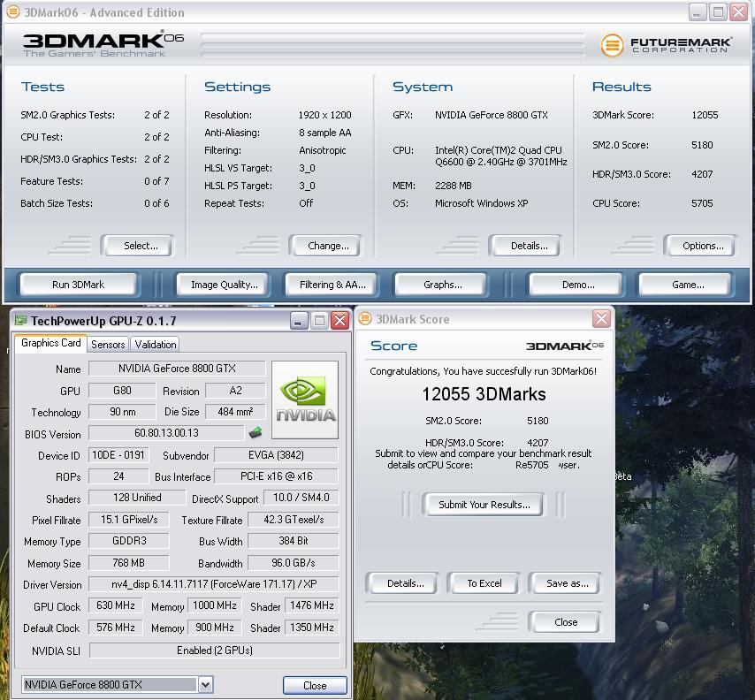Click the GFX value NVIDIA GeForce 8800 GTX
755x700 pixels.
(x=492, y=115)
